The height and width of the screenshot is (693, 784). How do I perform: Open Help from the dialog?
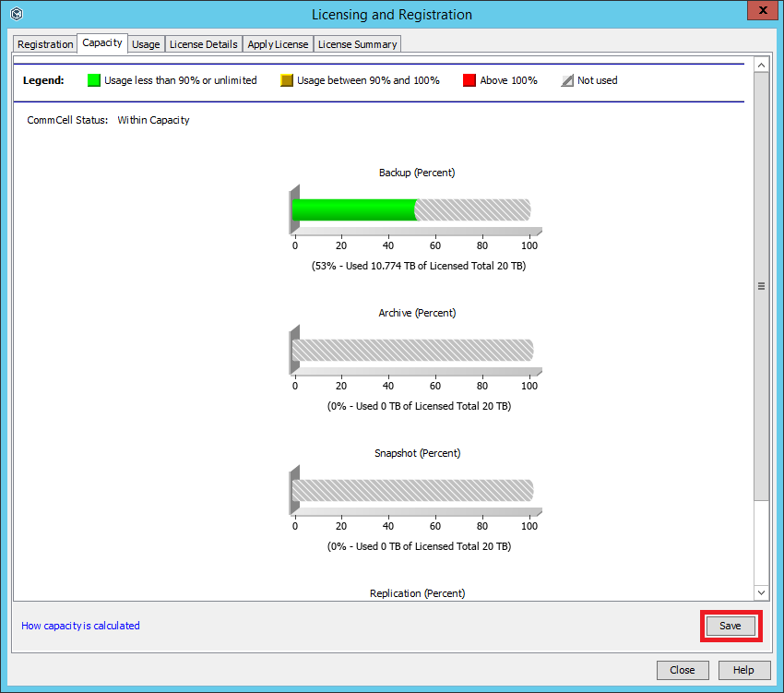point(743,670)
